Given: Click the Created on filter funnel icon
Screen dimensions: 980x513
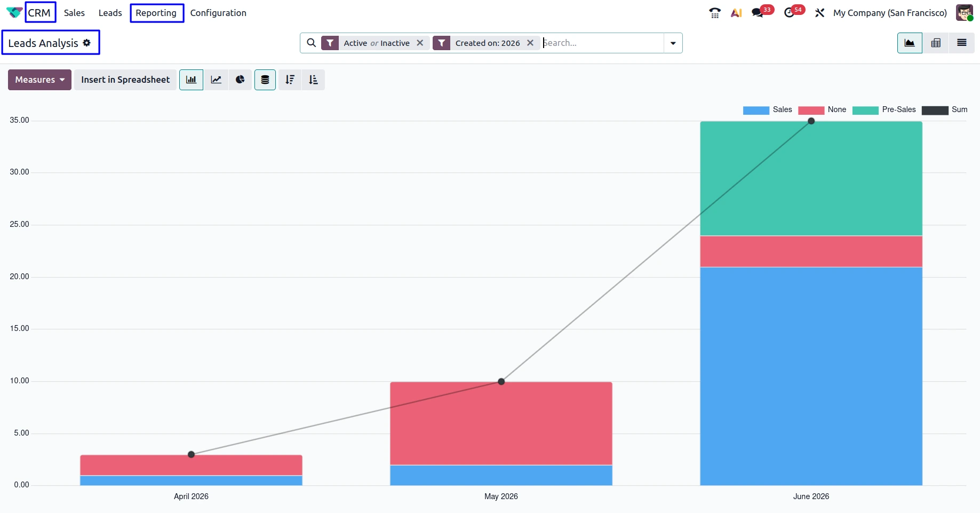Looking at the screenshot, I should click(442, 43).
